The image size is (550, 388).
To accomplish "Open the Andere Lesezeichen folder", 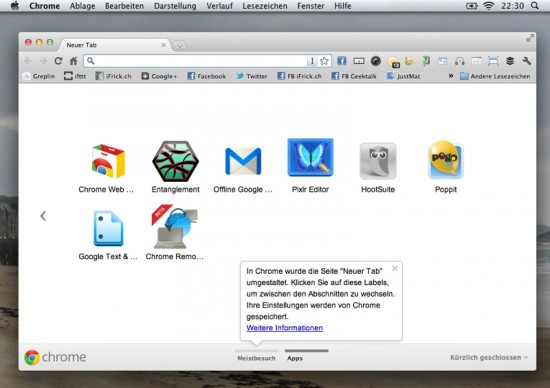I will click(x=495, y=76).
